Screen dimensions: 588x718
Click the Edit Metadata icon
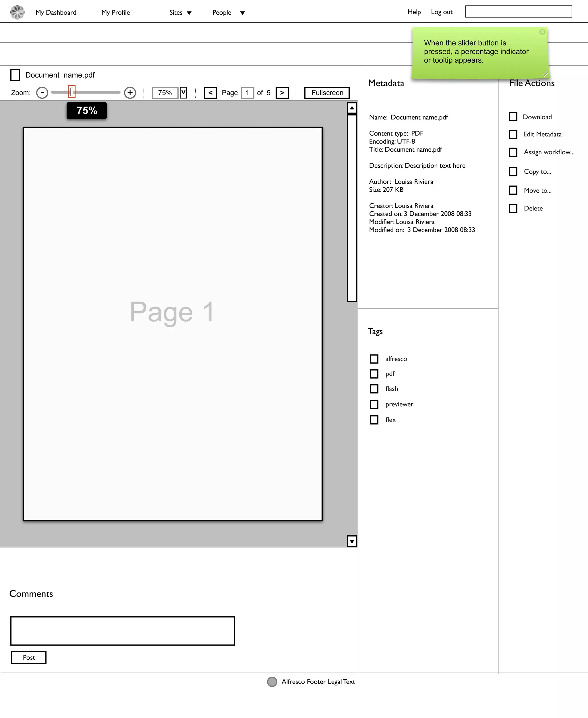coord(513,134)
